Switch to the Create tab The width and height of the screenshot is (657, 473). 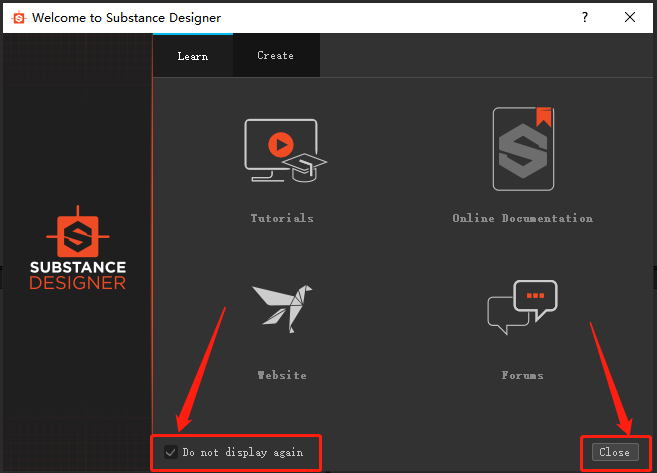pyautogui.click(x=276, y=55)
